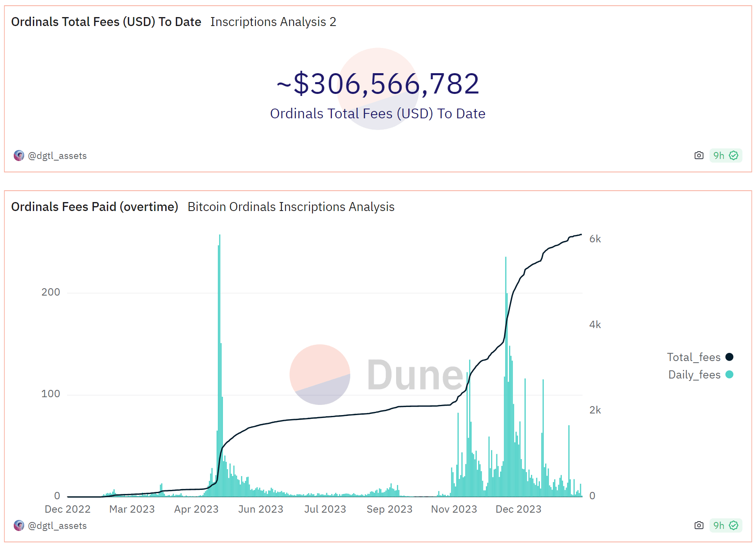Click the Dune watermark logo in the chart

(x=376, y=374)
